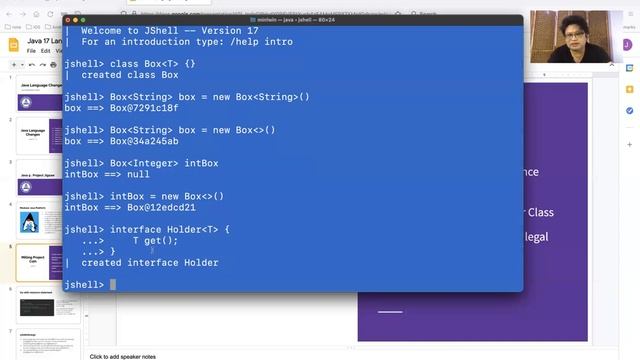Click the terminal title bar text 'java - jshell'
The height and width of the screenshot is (360, 640).
(298, 20)
